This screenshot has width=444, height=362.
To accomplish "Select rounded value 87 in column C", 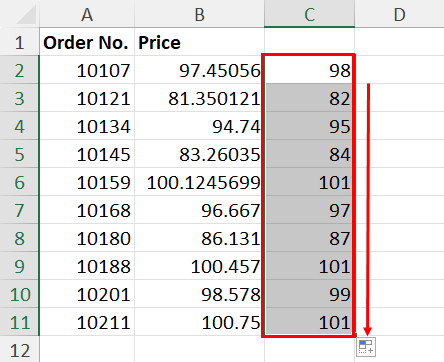I will [x=310, y=238].
